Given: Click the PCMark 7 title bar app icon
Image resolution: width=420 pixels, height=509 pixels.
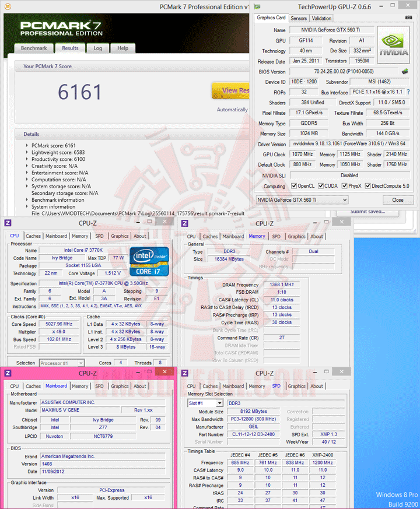Looking at the screenshot, I should [x=8, y=6].
